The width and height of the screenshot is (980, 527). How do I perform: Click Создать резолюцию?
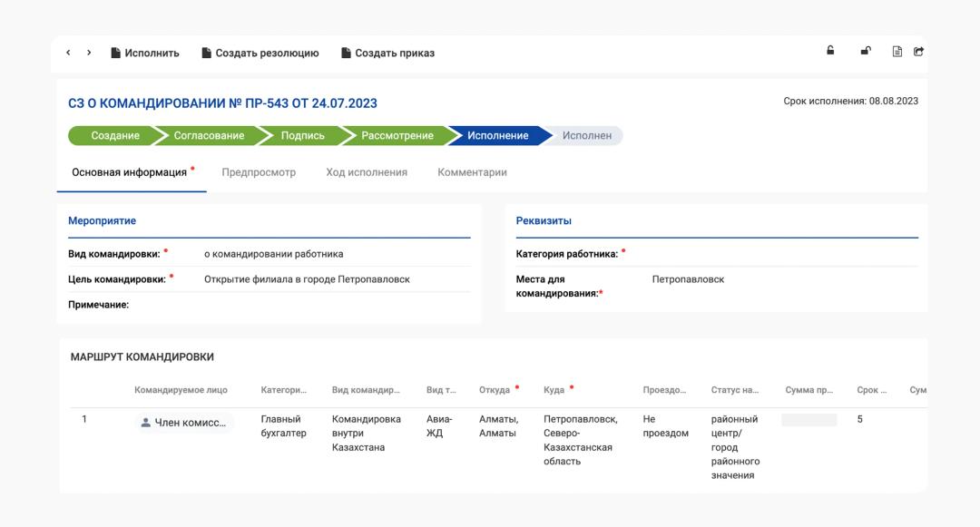point(260,54)
